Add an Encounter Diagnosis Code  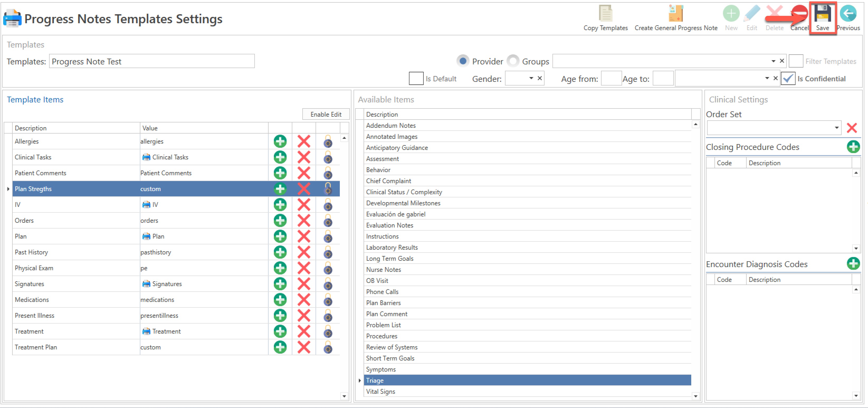click(853, 264)
